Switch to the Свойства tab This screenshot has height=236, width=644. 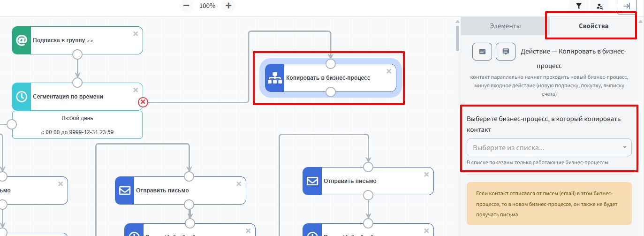point(593,26)
